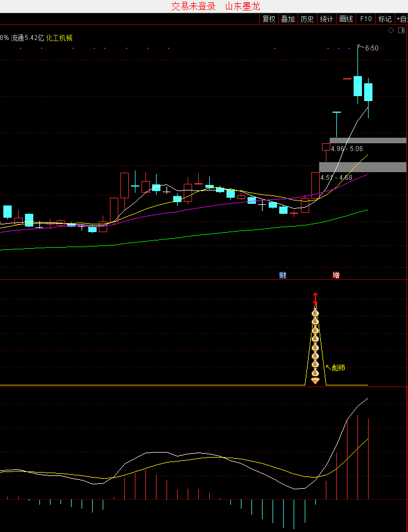Image resolution: width=408 pixels, height=532 pixels.
Task: Click the 标记 mark button
Action: pyautogui.click(x=385, y=19)
